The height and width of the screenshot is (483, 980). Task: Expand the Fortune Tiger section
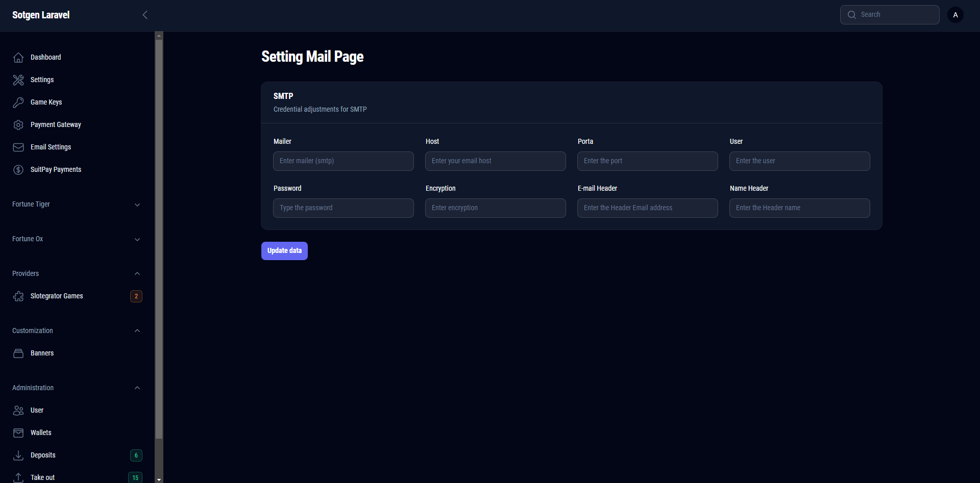[137, 205]
